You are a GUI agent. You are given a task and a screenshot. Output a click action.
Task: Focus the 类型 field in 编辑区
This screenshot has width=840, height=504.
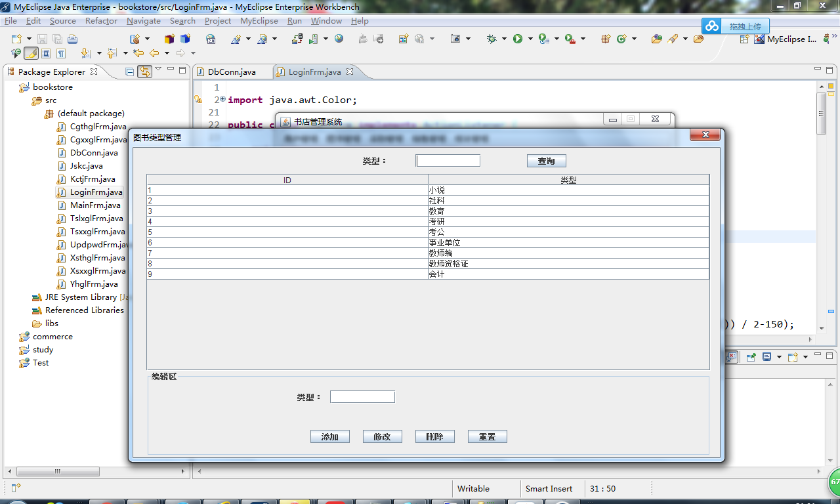click(x=362, y=397)
